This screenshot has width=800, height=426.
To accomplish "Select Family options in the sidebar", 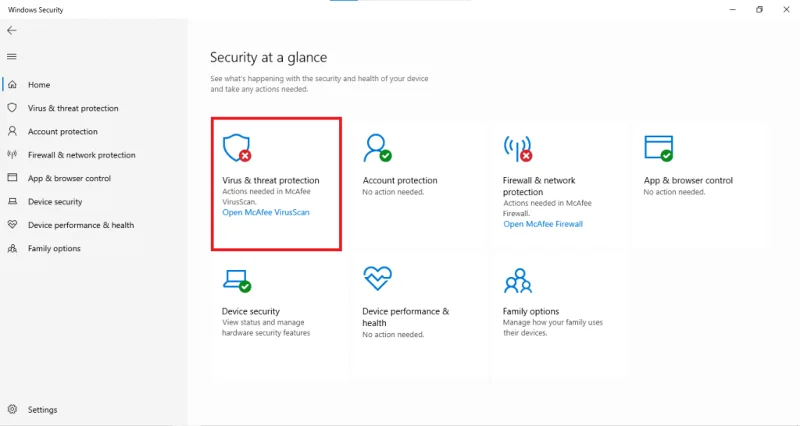I will (54, 248).
